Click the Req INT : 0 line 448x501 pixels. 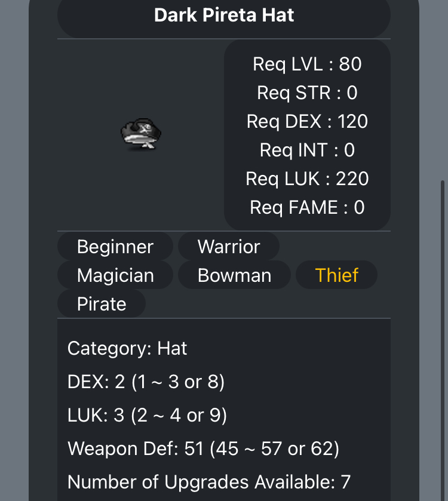(x=307, y=150)
